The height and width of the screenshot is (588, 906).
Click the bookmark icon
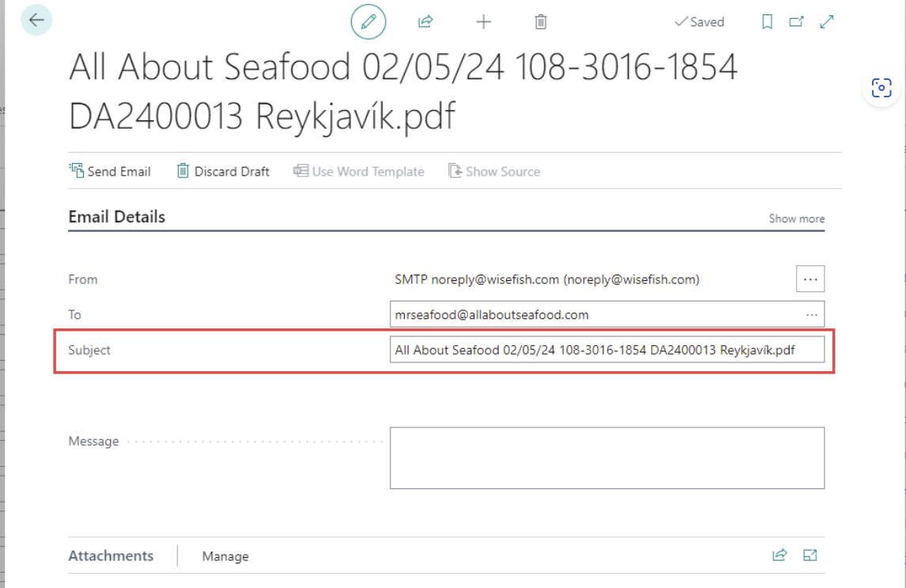coord(767,22)
